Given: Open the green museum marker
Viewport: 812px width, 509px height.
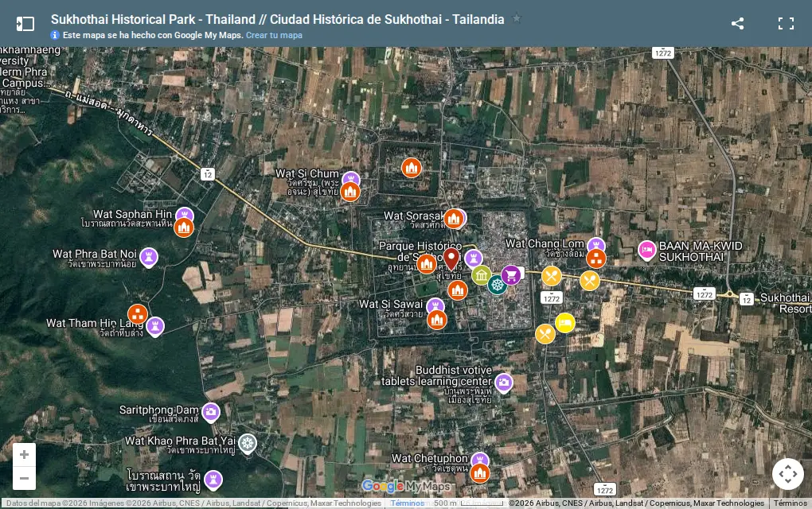Looking at the screenshot, I should tap(481, 275).
